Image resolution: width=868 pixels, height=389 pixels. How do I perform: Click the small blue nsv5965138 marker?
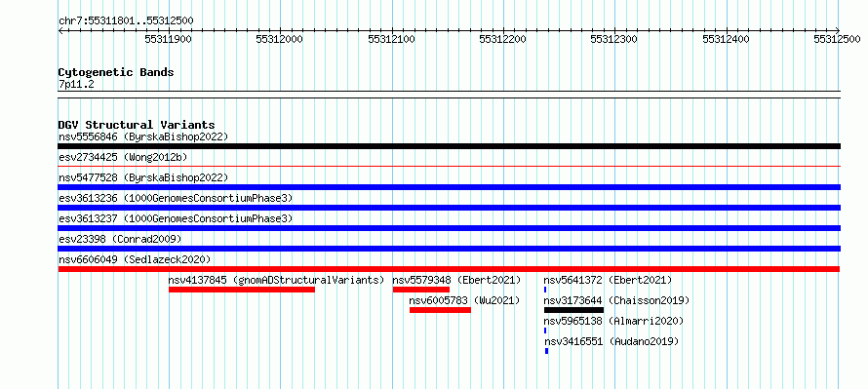(x=545, y=331)
